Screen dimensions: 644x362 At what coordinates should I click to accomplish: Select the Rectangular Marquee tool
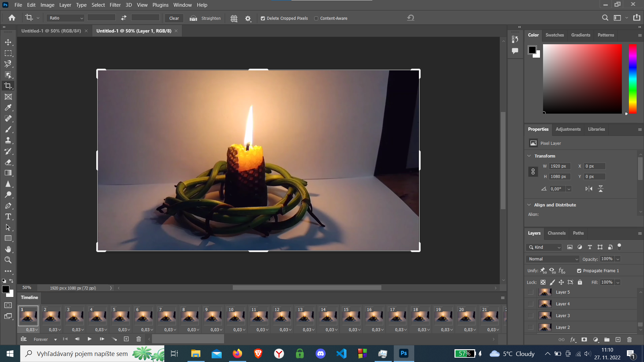[x=8, y=53]
